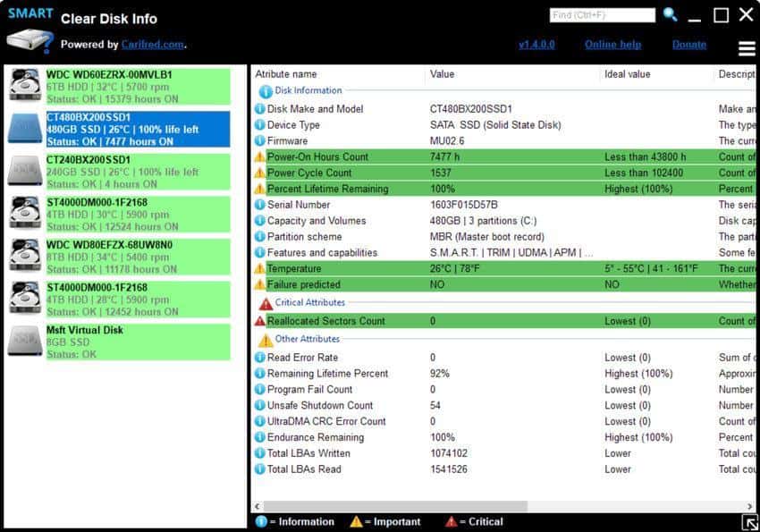This screenshot has width=760, height=532.
Task: Select the CT480BX200SSD1 drive icon
Action: click(x=25, y=129)
